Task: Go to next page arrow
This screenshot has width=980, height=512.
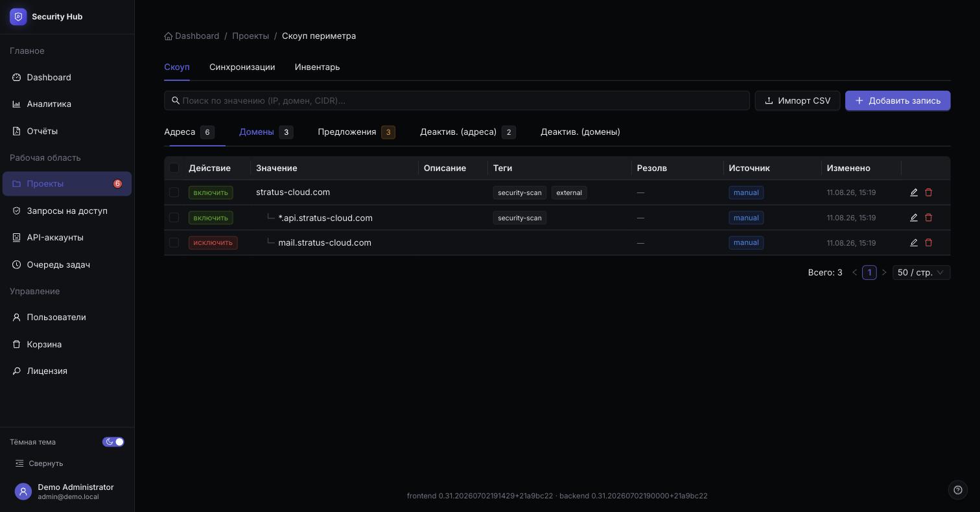Action: [884, 272]
